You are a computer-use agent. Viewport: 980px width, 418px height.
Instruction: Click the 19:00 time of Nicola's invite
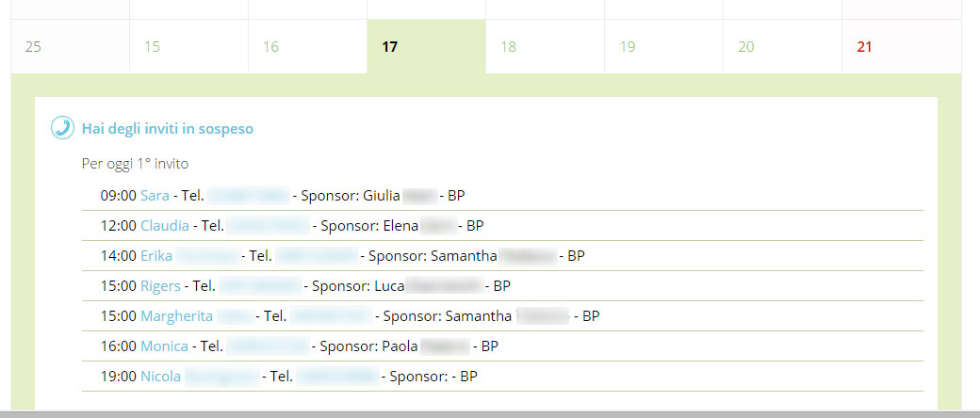(x=118, y=377)
